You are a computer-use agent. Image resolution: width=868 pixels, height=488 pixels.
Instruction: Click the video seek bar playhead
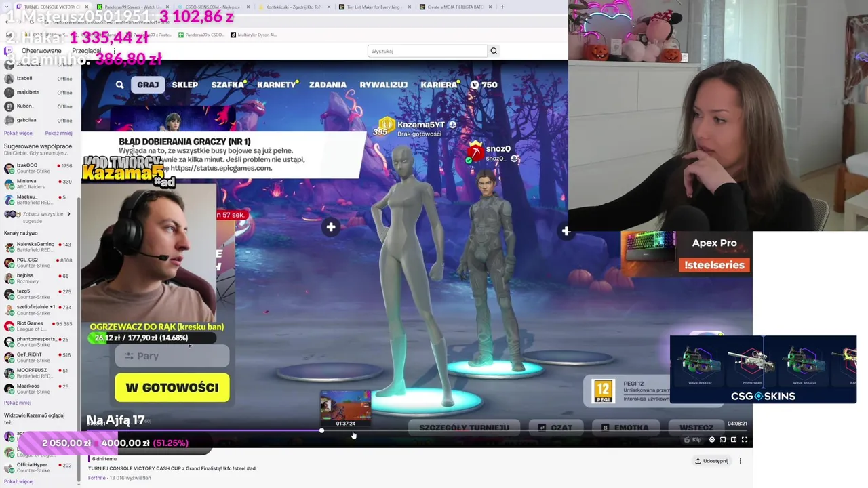pos(321,430)
